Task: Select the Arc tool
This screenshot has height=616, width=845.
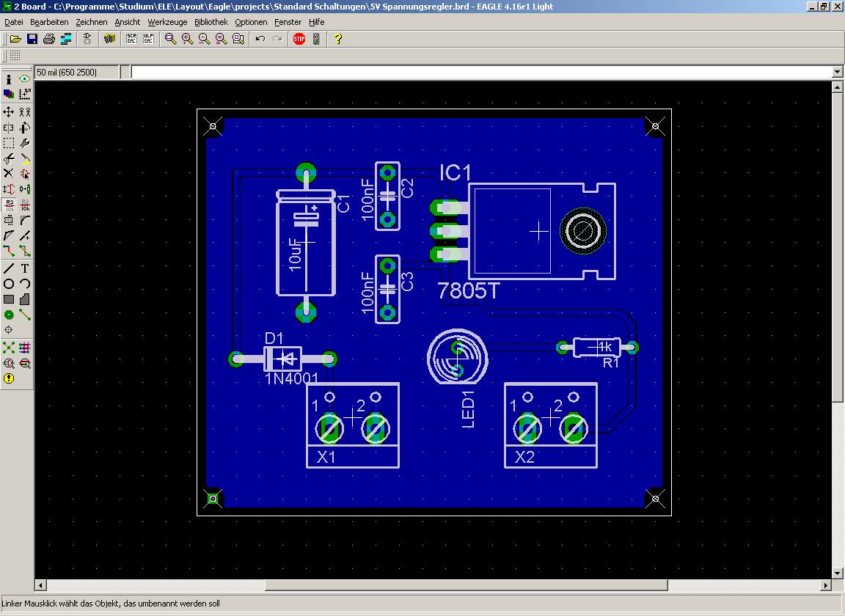Action: (x=25, y=284)
